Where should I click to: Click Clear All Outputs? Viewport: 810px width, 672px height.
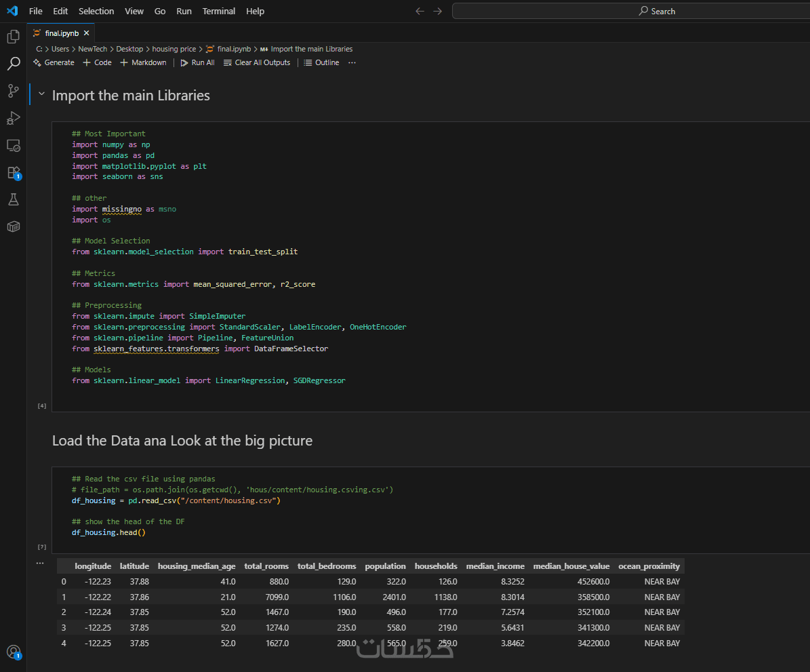pyautogui.click(x=257, y=62)
